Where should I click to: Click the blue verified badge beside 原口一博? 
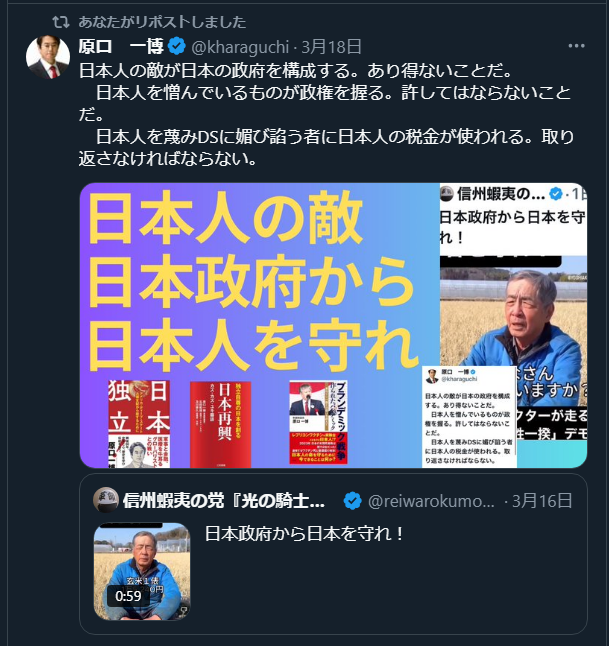pos(177,46)
